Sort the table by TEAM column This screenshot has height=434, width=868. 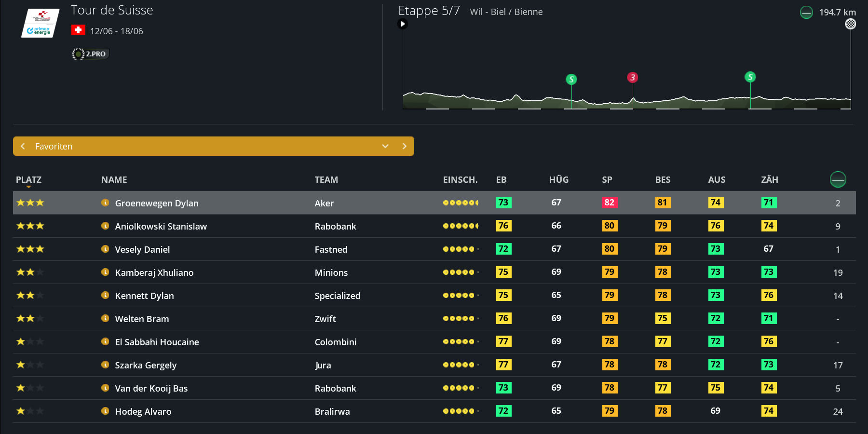(326, 180)
